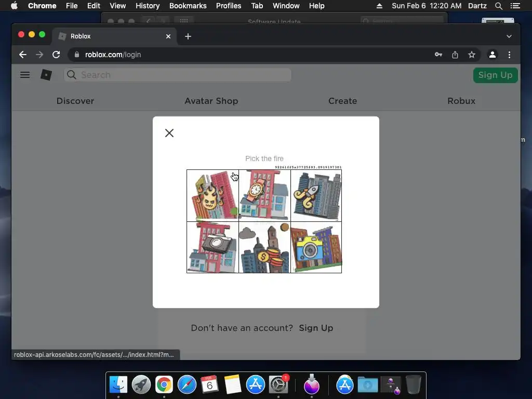The width and height of the screenshot is (532, 399).
Task: Expand the tab search chevron
Action: [x=509, y=36]
